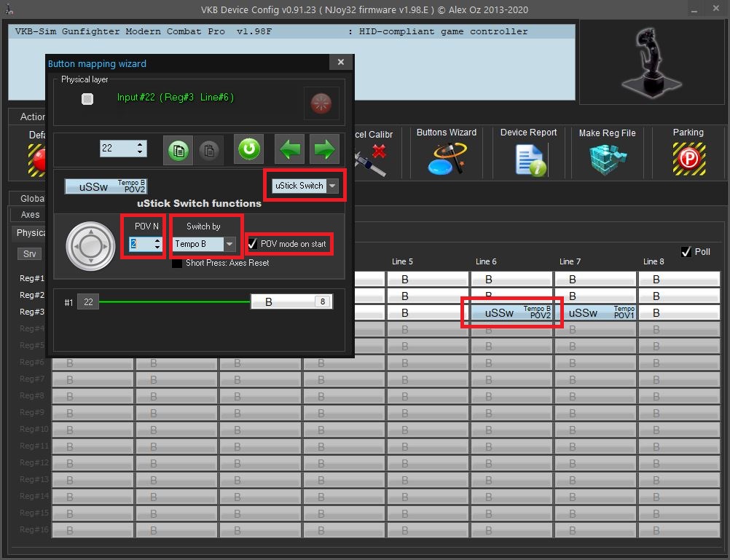This screenshot has width=730, height=560.
Task: Click the green copy button in the wizard
Action: [178, 150]
